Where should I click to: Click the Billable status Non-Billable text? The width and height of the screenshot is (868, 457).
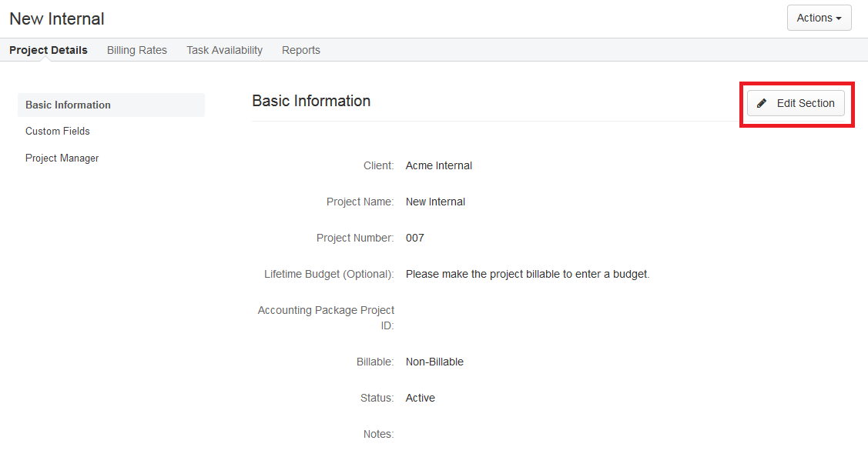pos(434,361)
